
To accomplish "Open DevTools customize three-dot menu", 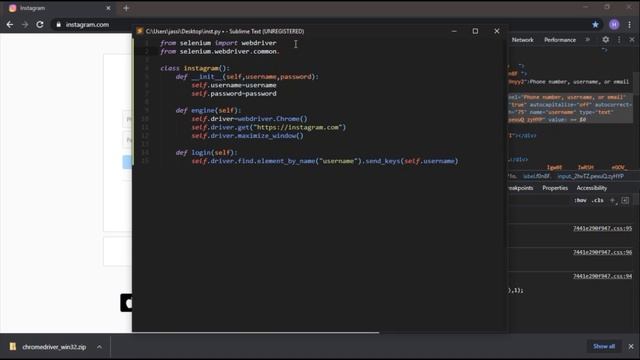I will click(619, 40).
